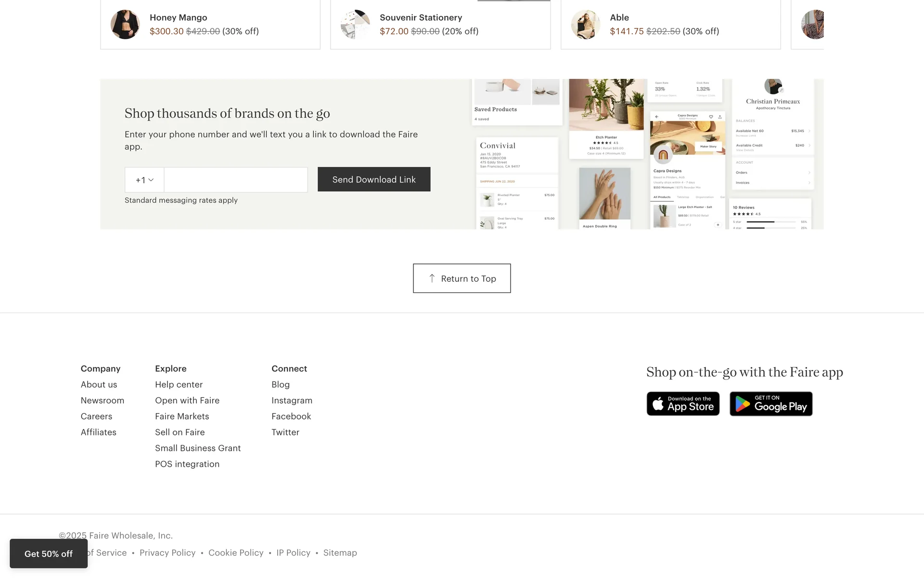Click the Return to Top button
This screenshot has height=578, width=924.
pyautogui.click(x=462, y=278)
